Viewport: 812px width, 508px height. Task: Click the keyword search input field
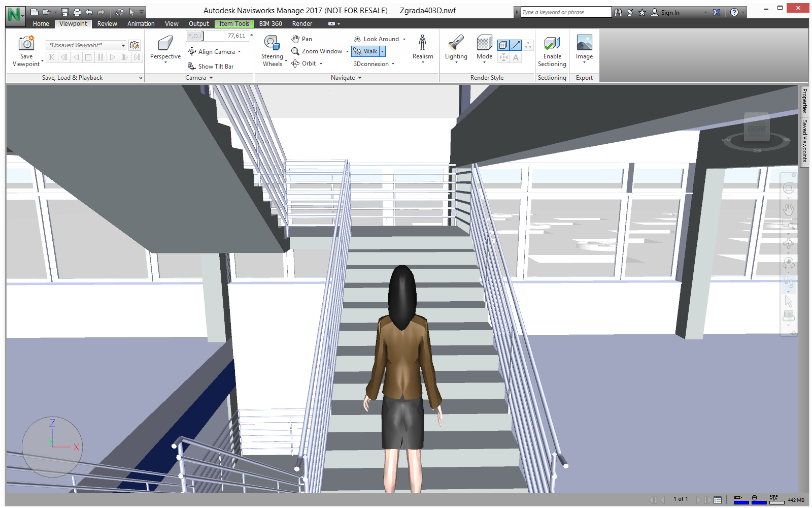(x=565, y=13)
